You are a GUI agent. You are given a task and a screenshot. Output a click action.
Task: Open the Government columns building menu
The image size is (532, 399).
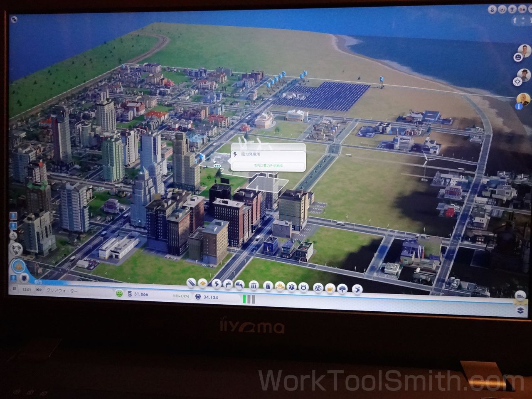coord(254,285)
